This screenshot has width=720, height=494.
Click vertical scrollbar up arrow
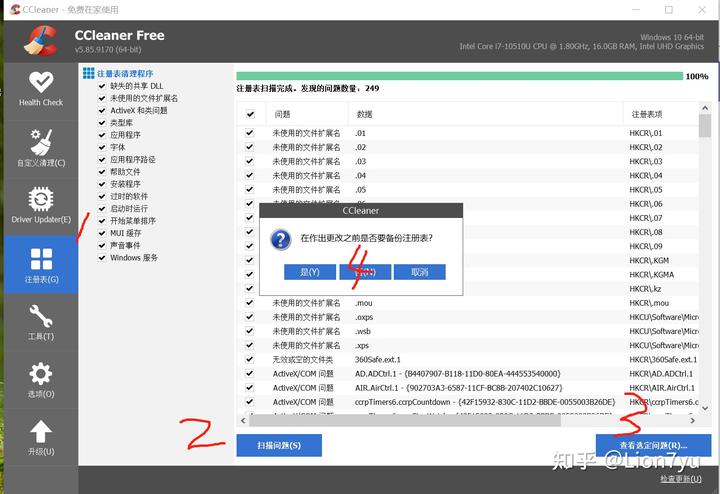[x=705, y=108]
